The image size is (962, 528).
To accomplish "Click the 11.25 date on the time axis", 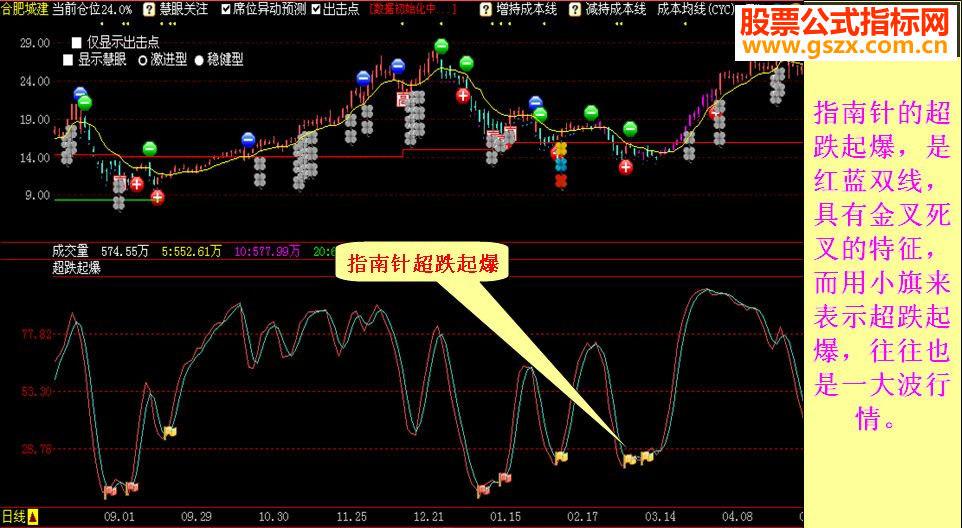I will click(x=352, y=517).
